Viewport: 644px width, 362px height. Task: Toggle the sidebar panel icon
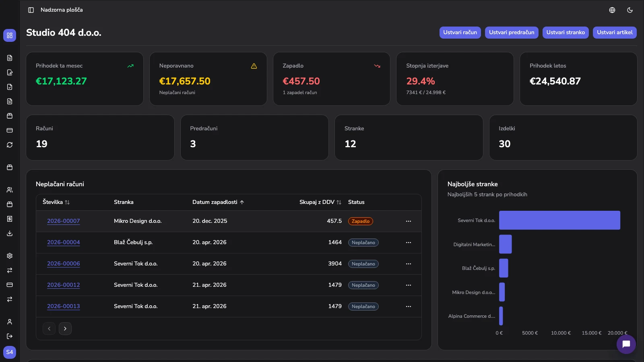pos(31,10)
